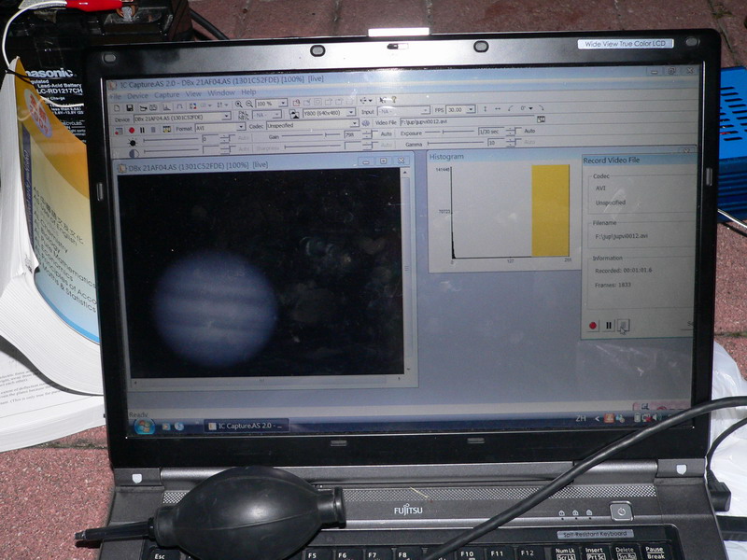This screenshot has height=560, width=747.
Task: Open the Window menu
Action: coord(221,93)
